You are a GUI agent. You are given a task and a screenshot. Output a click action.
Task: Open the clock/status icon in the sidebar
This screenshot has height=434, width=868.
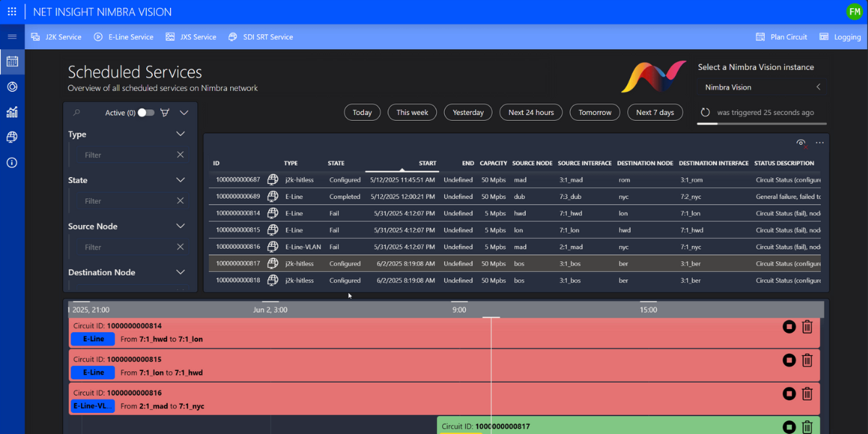(x=12, y=86)
